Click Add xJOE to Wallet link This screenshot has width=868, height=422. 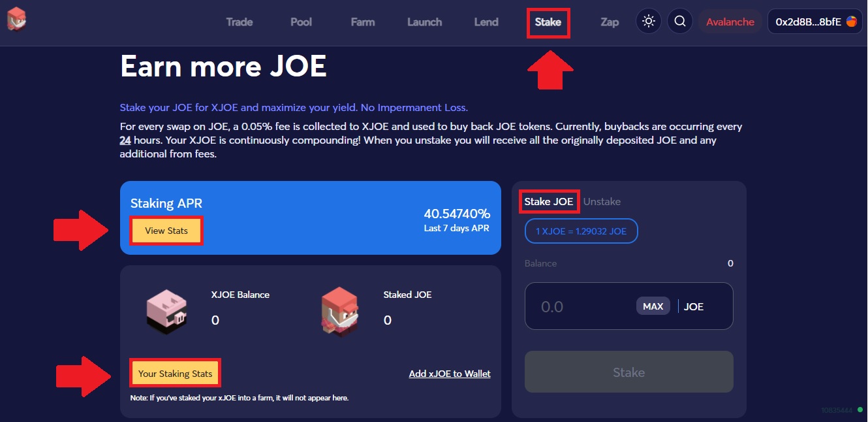[x=450, y=374]
